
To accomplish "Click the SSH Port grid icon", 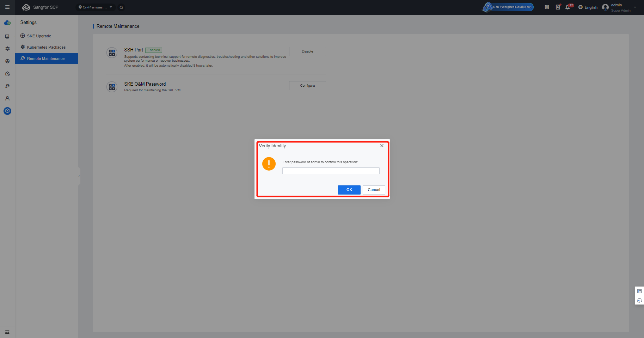I will (112, 53).
